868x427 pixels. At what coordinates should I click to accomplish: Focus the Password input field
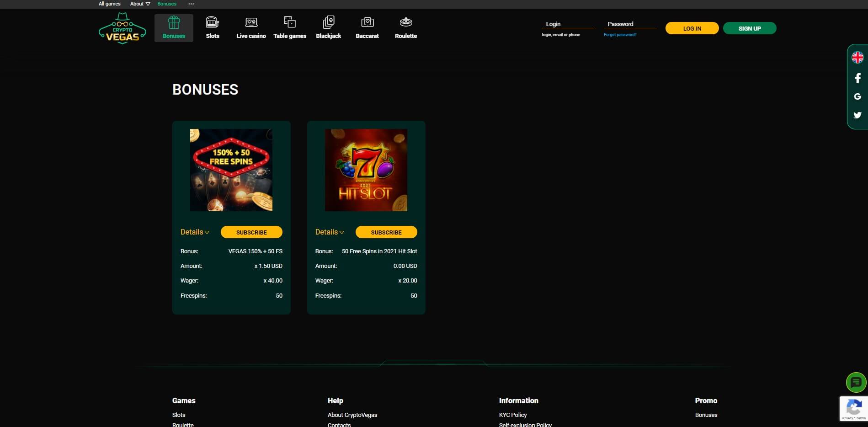630,24
